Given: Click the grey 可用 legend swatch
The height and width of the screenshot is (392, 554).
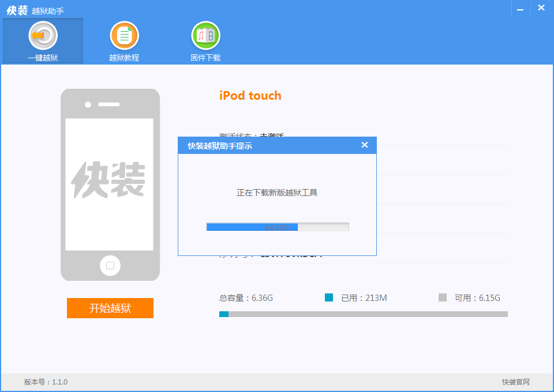Looking at the screenshot, I should (x=443, y=297).
